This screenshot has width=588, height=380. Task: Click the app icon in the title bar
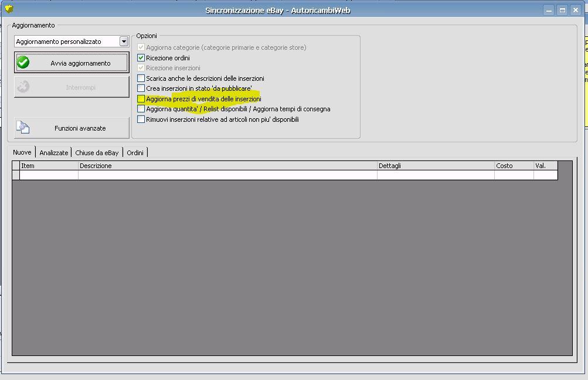pos(9,9)
